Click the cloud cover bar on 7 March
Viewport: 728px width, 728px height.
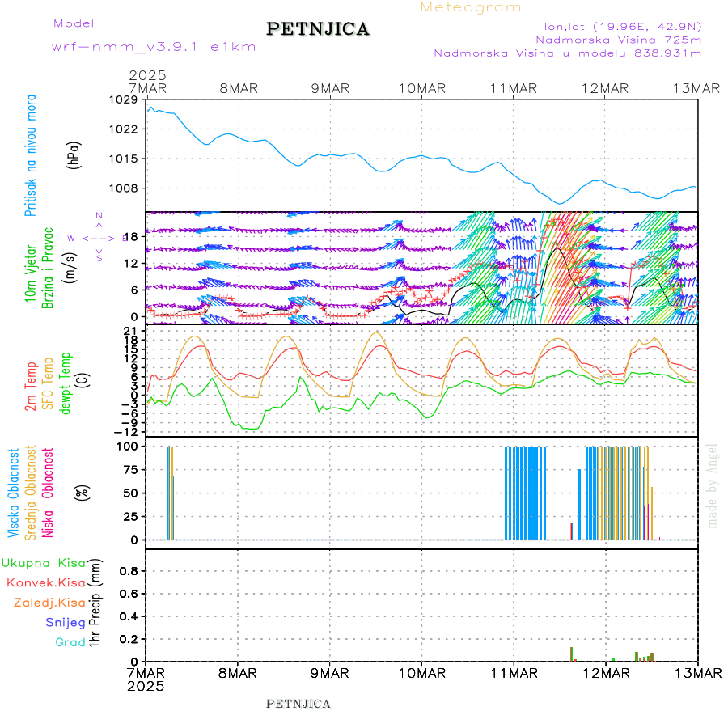pos(171,493)
